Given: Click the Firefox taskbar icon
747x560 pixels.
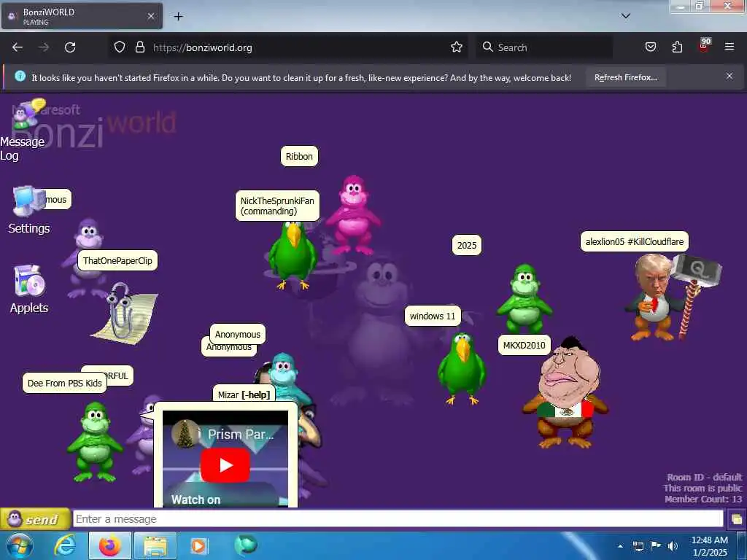Looking at the screenshot, I should [x=109, y=545].
